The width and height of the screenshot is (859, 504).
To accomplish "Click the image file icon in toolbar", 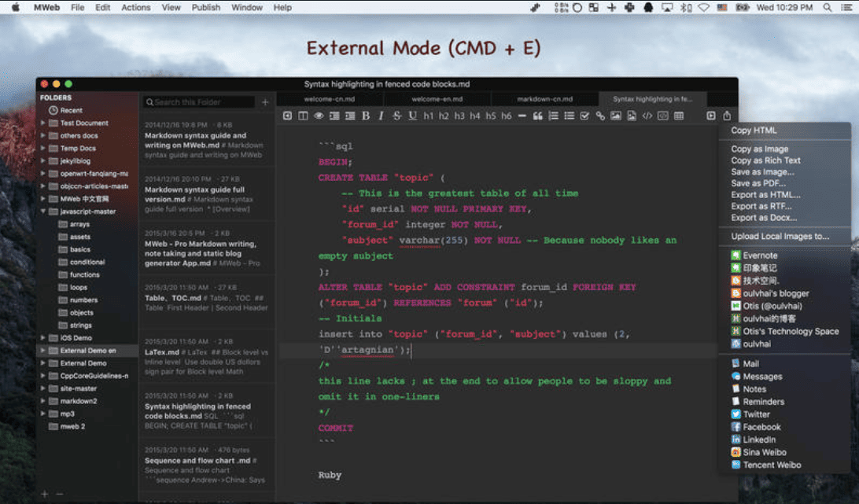I will [x=632, y=116].
